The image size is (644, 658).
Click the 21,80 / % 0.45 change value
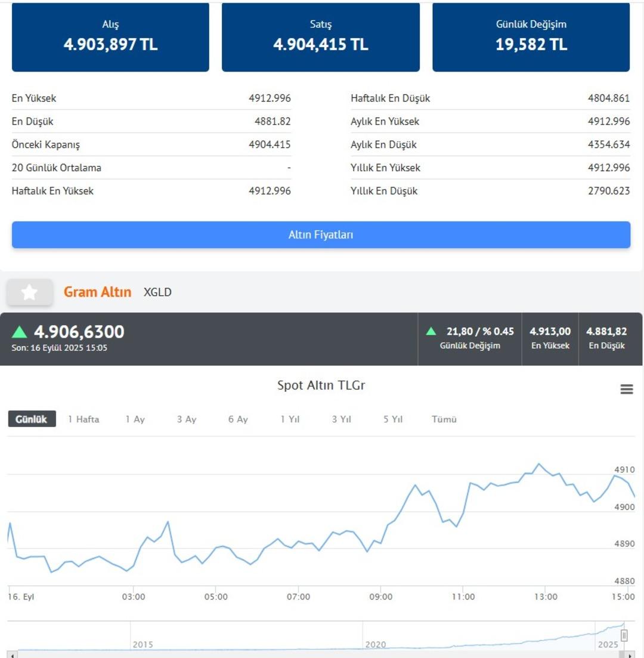pos(480,331)
